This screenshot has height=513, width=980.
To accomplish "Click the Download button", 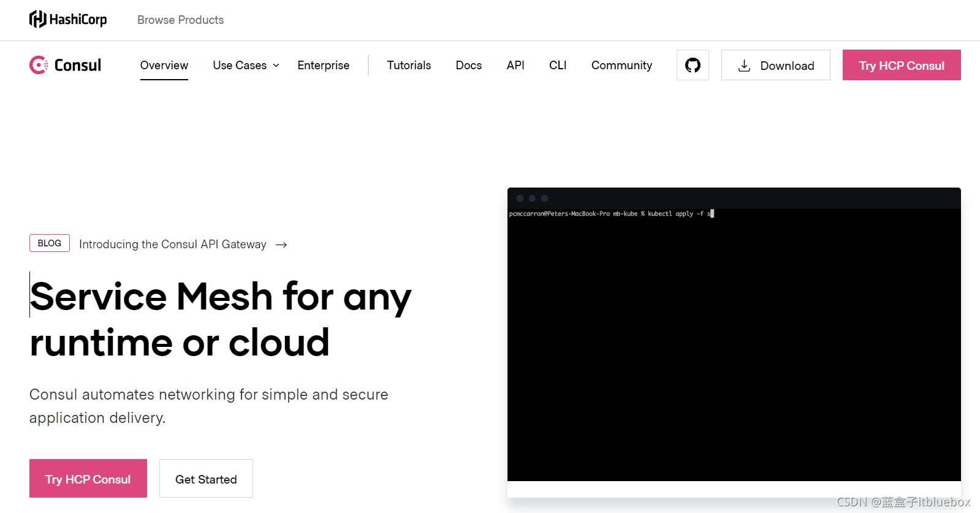I will click(776, 65).
